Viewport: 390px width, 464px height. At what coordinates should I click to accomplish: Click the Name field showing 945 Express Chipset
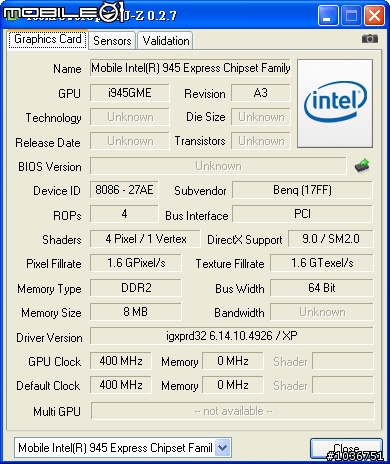(x=190, y=68)
